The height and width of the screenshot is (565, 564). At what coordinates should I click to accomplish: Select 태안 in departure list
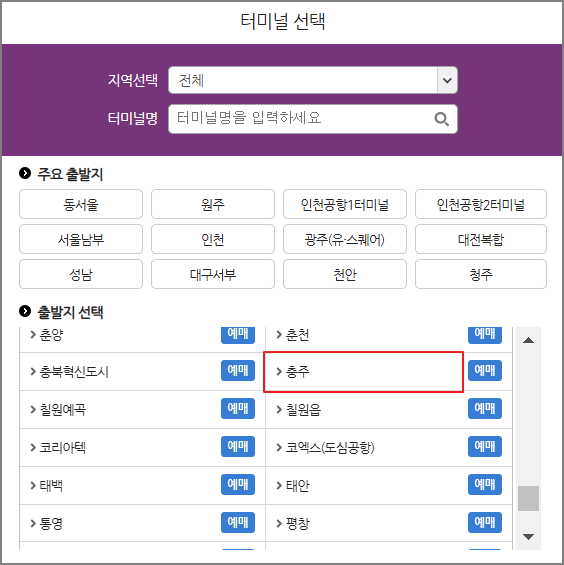pyautogui.click(x=297, y=485)
